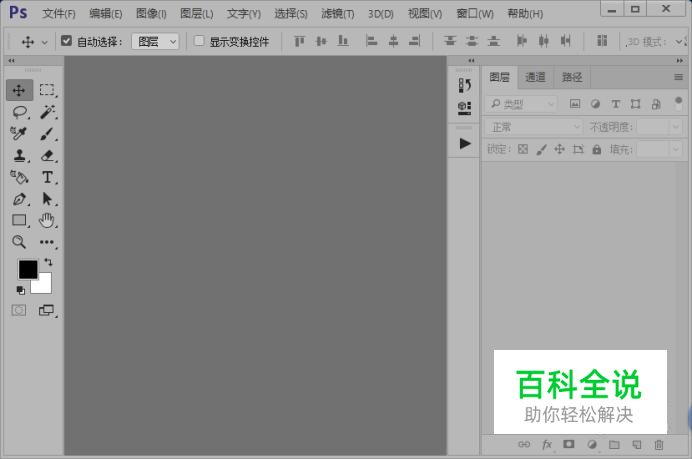The width and height of the screenshot is (692, 459).
Task: Click the lock all padlock icon
Action: 597,149
